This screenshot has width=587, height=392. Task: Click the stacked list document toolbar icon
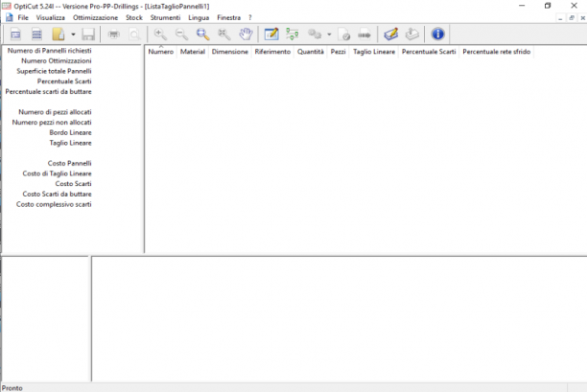click(x=36, y=35)
